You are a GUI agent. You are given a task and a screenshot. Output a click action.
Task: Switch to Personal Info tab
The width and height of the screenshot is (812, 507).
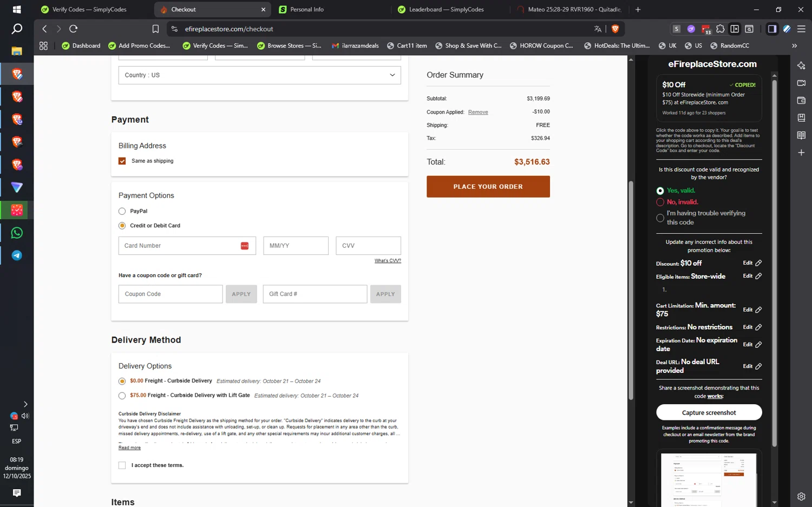tap(307, 9)
